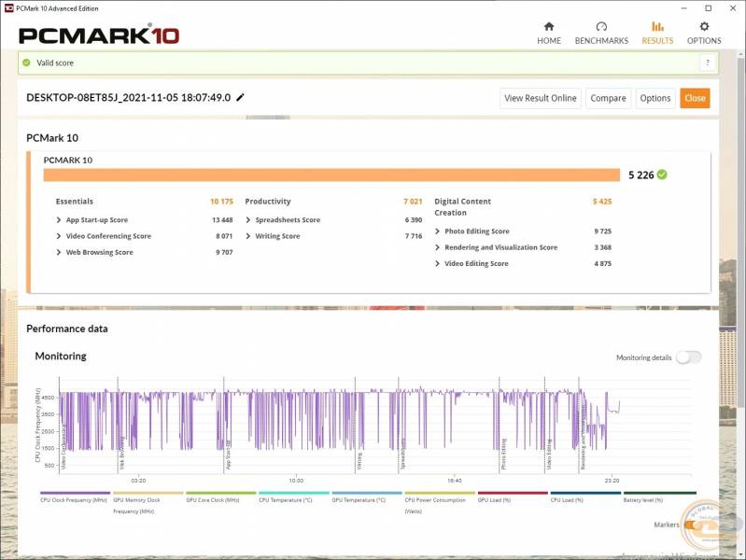This screenshot has height=560, width=746.
Task: Click the question mark help icon
Action: [708, 63]
